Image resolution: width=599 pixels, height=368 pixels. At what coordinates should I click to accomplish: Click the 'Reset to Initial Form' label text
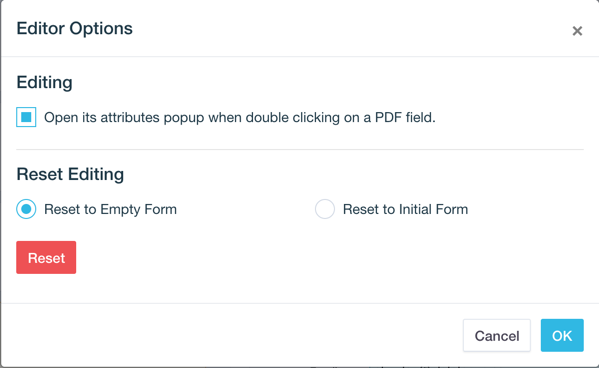pos(405,209)
